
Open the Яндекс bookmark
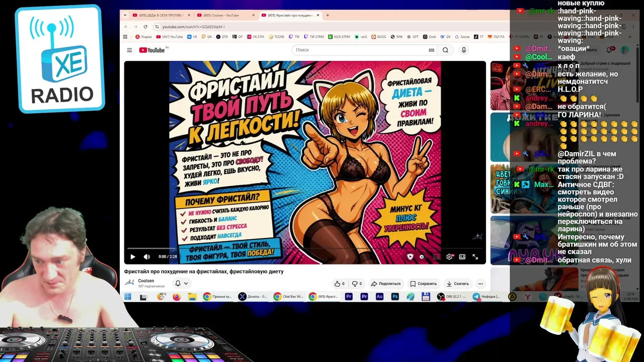coord(143,37)
